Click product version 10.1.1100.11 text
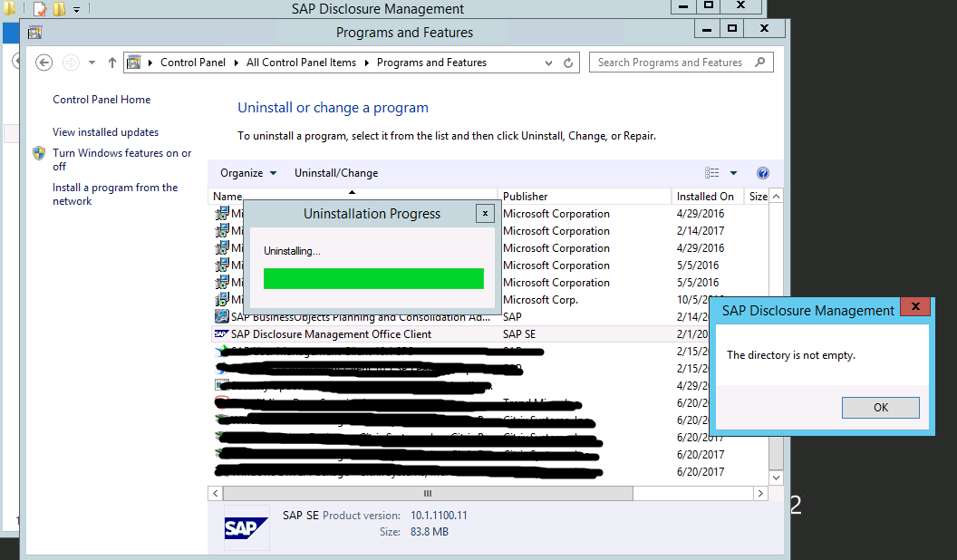Image resolution: width=957 pixels, height=560 pixels. pos(439,516)
